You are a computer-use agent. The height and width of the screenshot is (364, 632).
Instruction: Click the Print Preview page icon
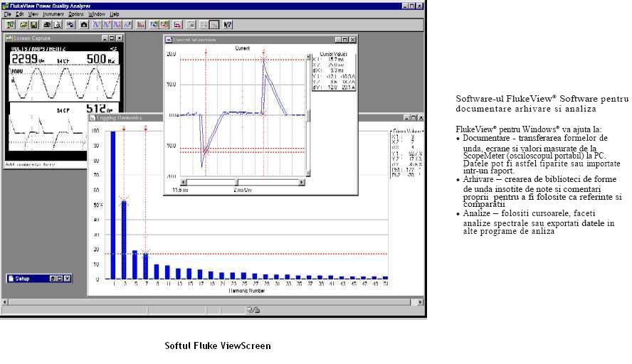(58, 25)
